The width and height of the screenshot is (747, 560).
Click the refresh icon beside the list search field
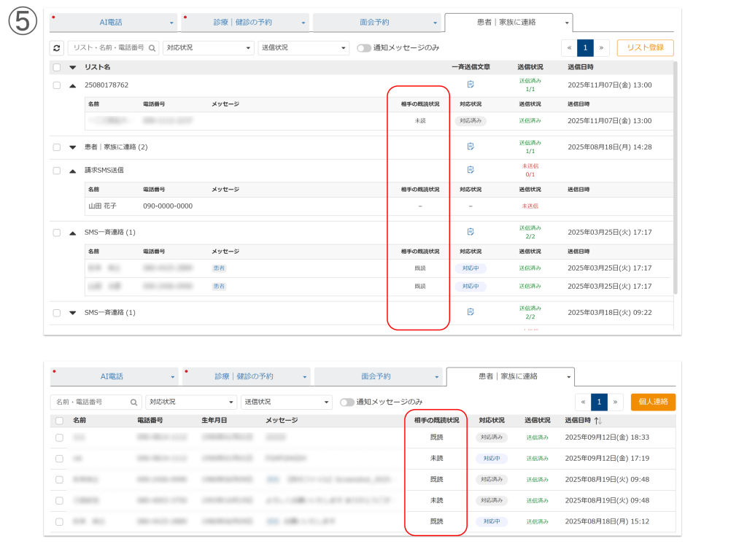(x=57, y=48)
